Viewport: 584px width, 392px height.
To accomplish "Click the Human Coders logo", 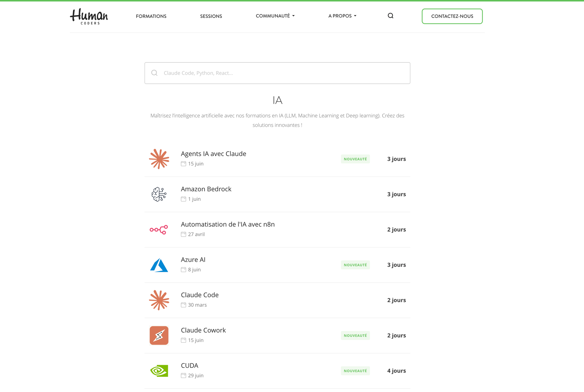I will pyautogui.click(x=89, y=16).
